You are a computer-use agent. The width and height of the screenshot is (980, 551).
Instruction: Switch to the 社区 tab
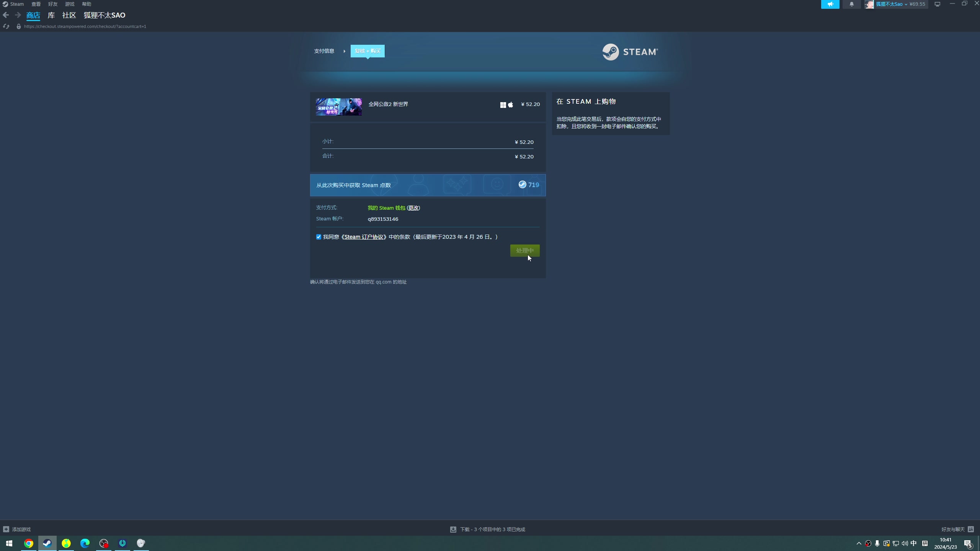69,15
